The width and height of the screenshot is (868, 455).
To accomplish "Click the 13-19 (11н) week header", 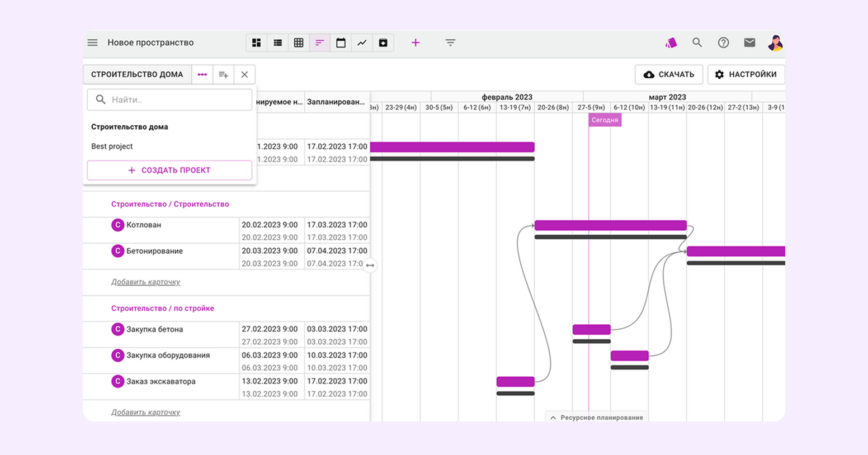I will [x=667, y=107].
